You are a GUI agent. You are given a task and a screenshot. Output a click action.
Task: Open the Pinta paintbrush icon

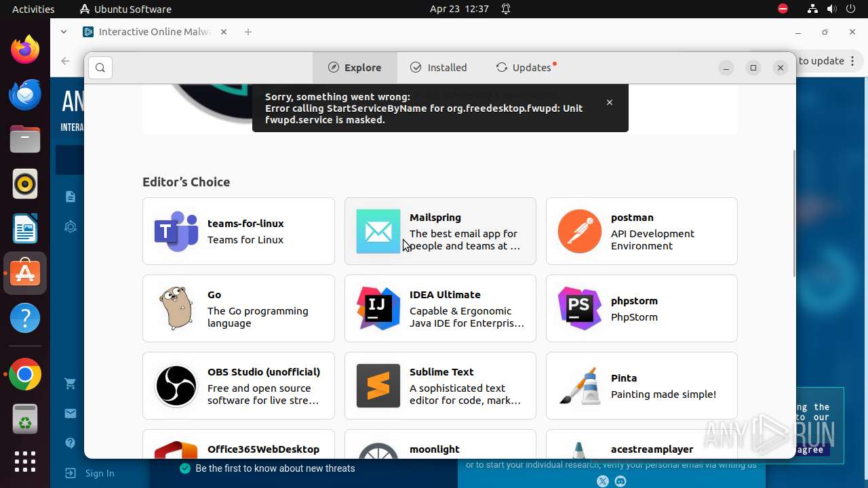coord(580,386)
